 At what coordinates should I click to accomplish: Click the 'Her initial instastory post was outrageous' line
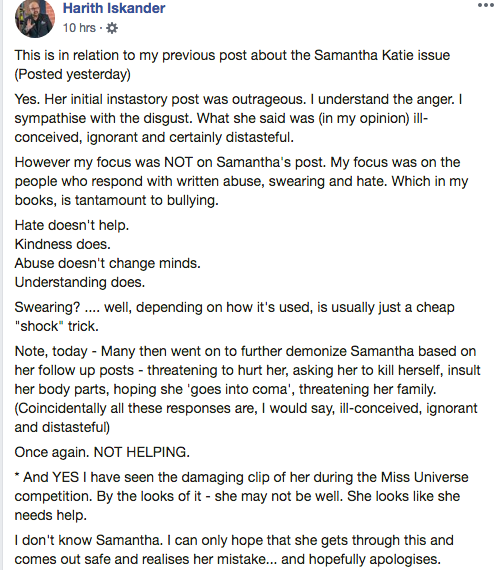[x=238, y=99]
